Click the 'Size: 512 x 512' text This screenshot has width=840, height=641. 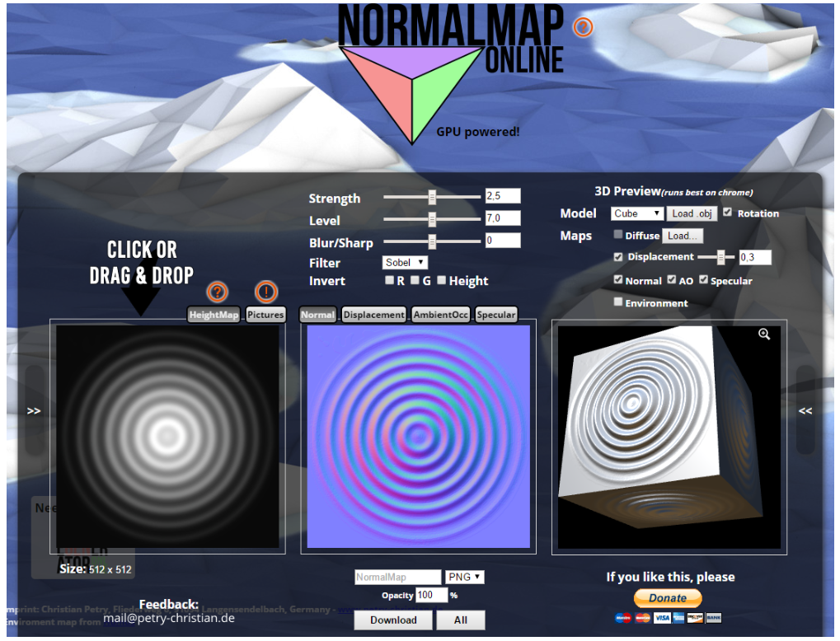tap(96, 568)
